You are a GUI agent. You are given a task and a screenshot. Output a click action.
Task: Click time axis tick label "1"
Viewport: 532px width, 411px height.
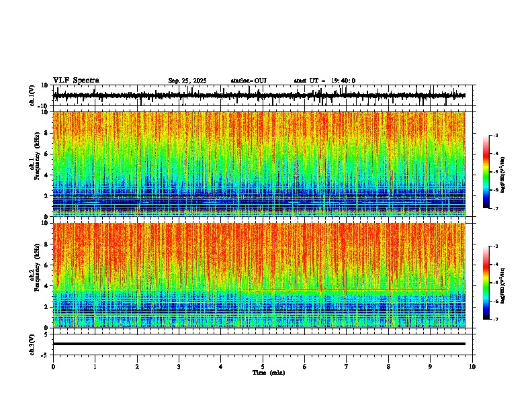[x=95, y=367]
